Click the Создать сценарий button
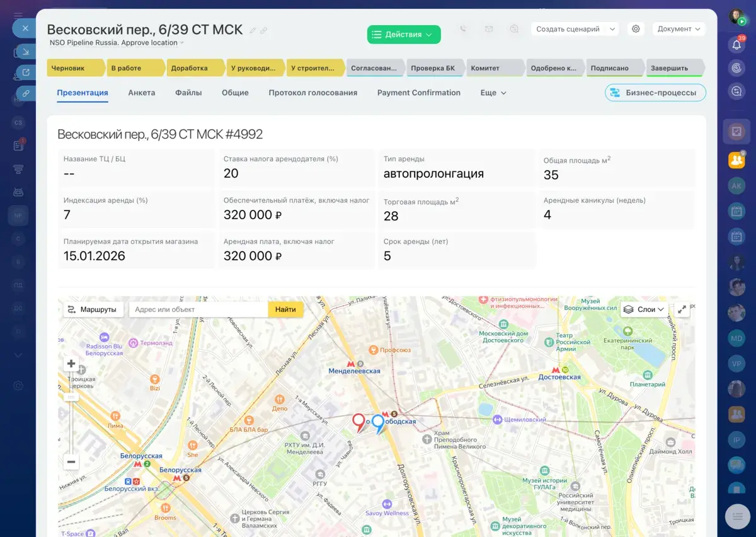This screenshot has width=756, height=537. pos(568,29)
